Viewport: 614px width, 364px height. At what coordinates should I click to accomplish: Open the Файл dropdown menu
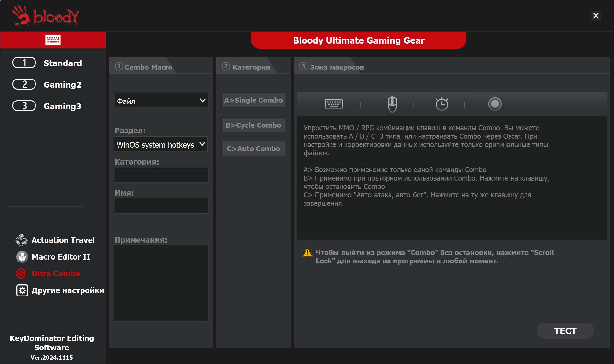[161, 101]
